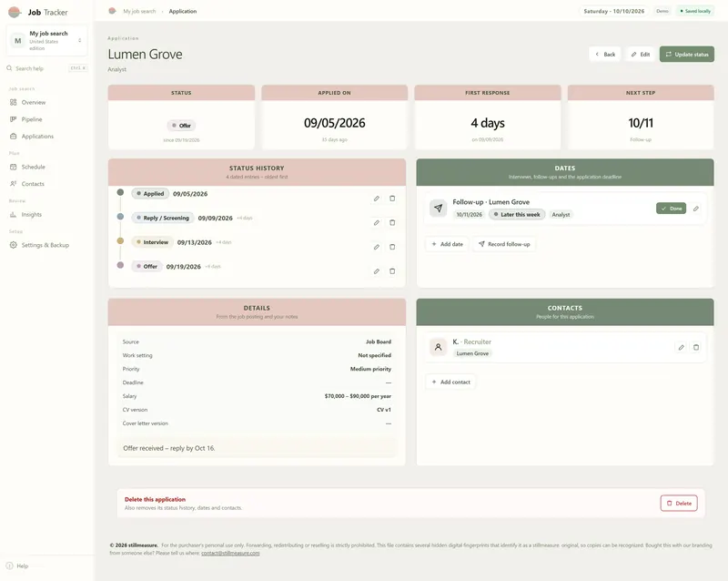Edit the K. Recruiter contact

click(x=681, y=347)
